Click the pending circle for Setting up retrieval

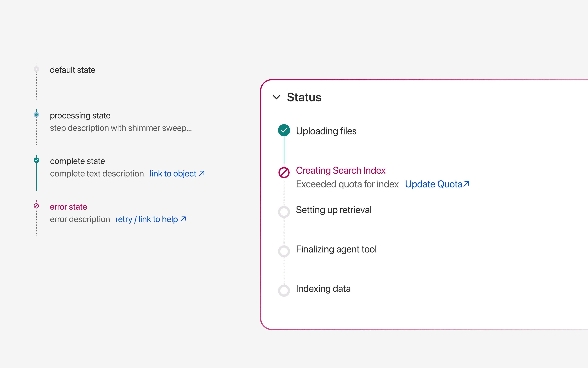284,212
